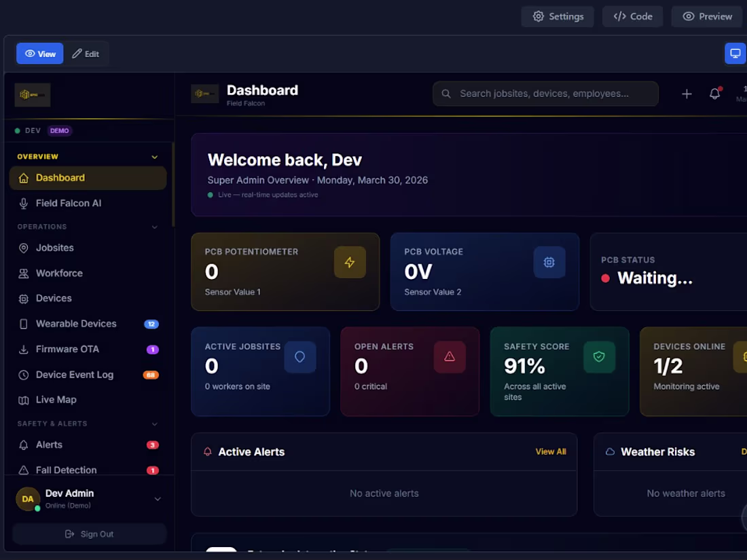Click the Weather Risks cloud icon
This screenshot has width=747, height=560.
point(610,452)
